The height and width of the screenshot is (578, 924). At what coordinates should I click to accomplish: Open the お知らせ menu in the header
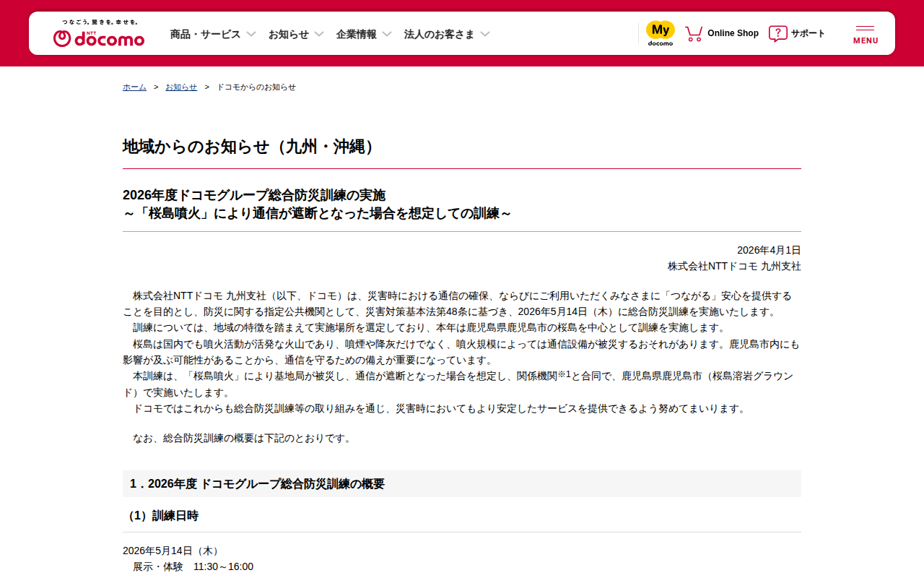point(296,34)
